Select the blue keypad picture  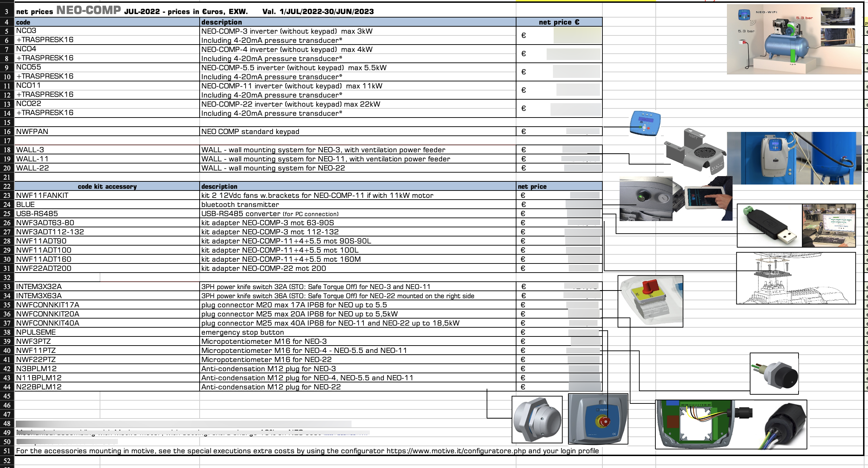tap(645, 123)
